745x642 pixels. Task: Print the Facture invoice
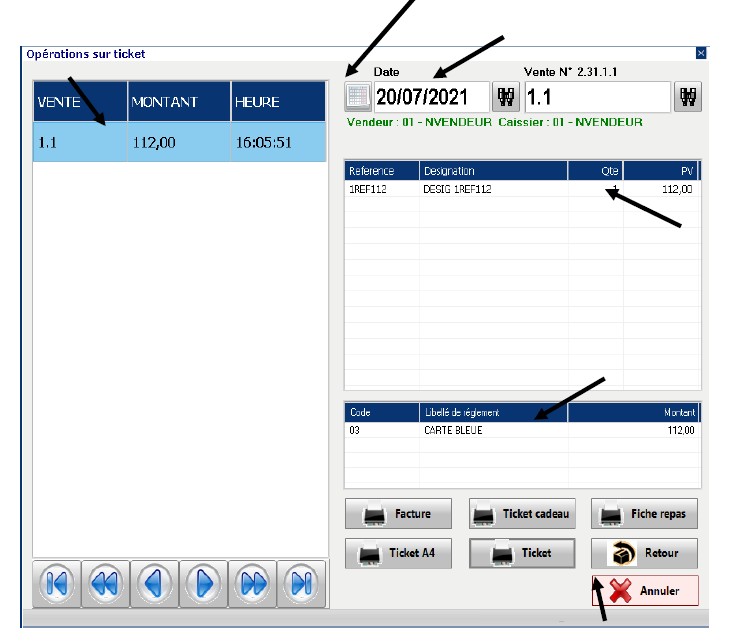(x=398, y=514)
